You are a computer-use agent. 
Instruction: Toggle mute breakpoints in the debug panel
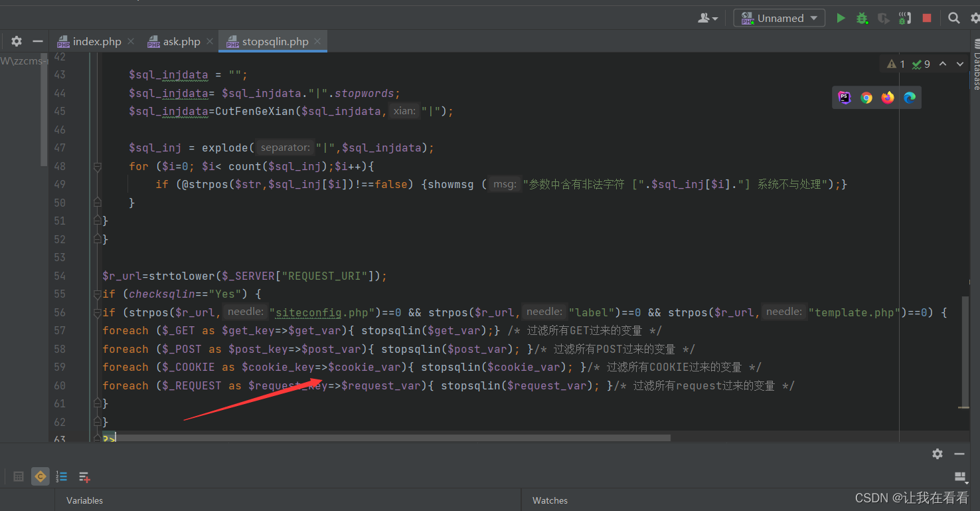pyautogui.click(x=41, y=476)
